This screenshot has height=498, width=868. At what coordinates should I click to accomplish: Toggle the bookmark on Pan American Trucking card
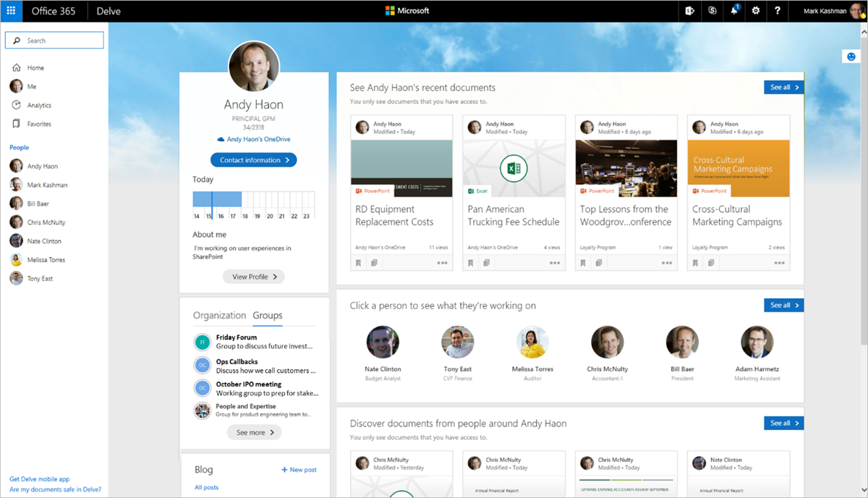470,262
